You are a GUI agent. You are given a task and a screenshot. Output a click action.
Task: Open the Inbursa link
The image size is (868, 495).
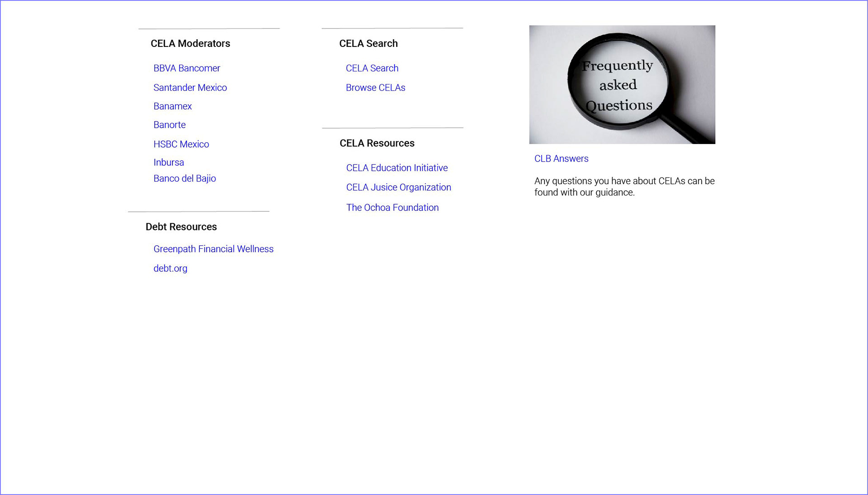click(169, 162)
